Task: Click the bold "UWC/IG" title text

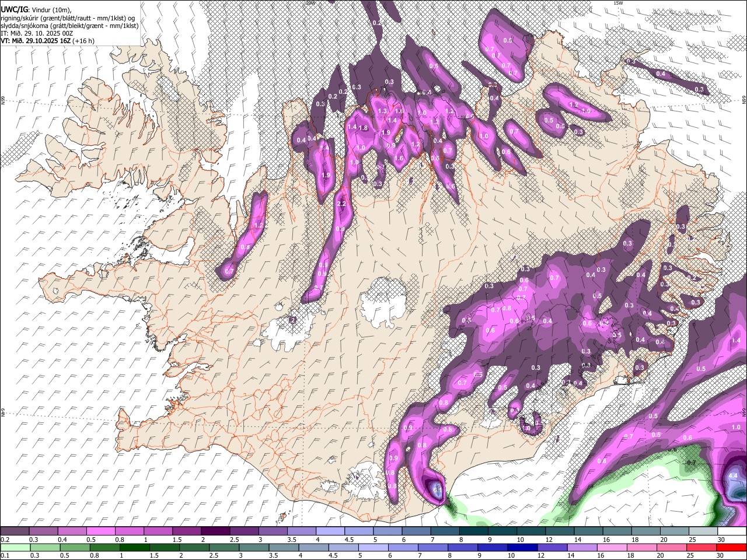Action: (14, 10)
